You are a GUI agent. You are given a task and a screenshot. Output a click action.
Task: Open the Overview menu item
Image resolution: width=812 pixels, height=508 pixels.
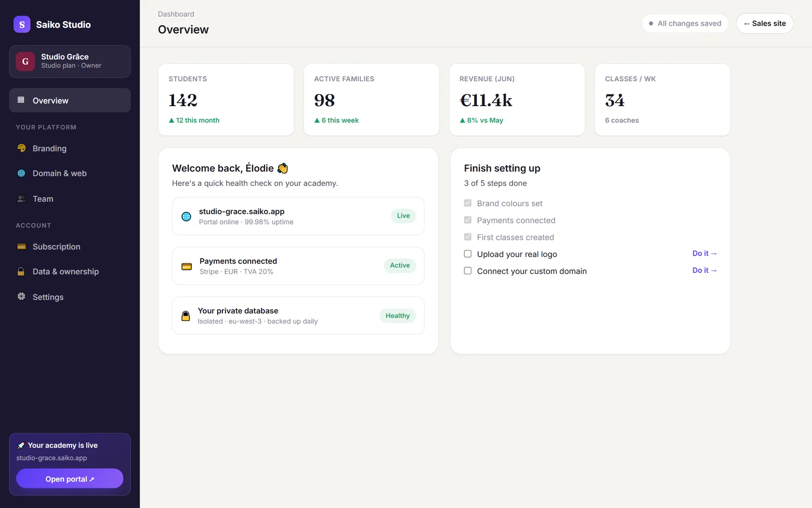click(70, 100)
